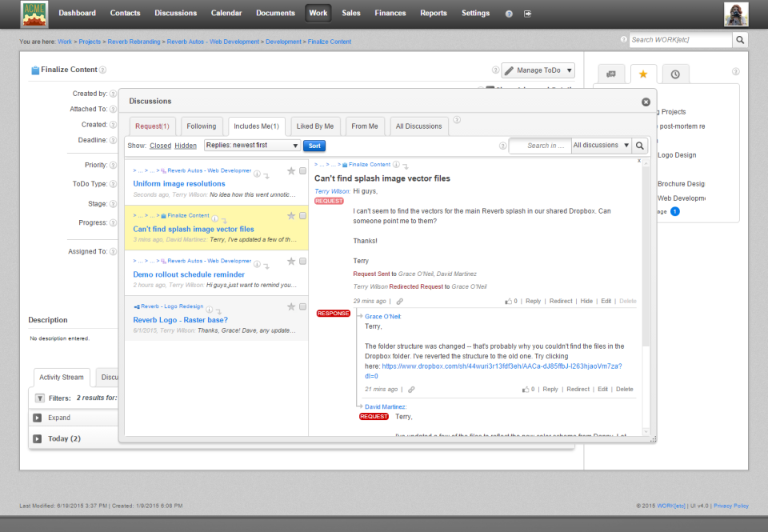The image size is (768, 532).
Task: Check the selection box next to Demo rollout discussion
Action: (x=304, y=261)
